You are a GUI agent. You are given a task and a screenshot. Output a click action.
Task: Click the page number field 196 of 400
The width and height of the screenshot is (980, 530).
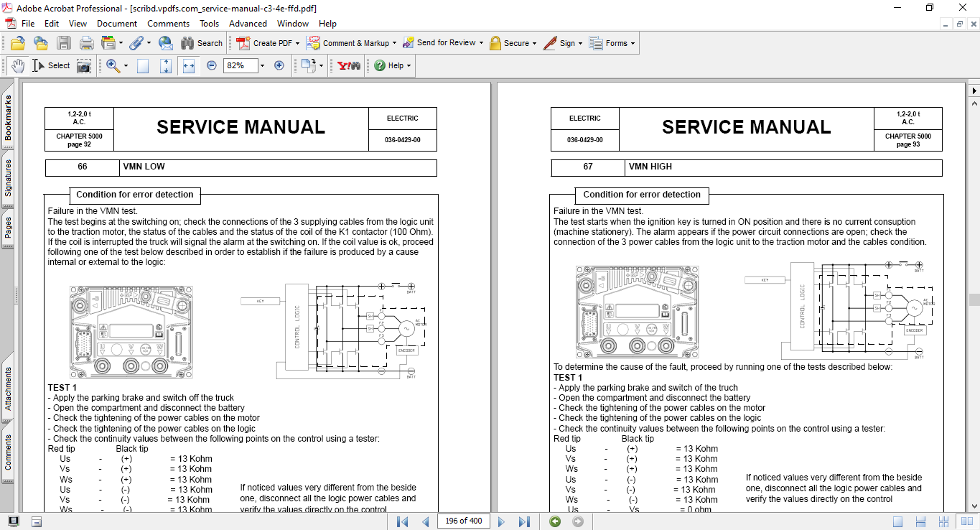pos(463,521)
